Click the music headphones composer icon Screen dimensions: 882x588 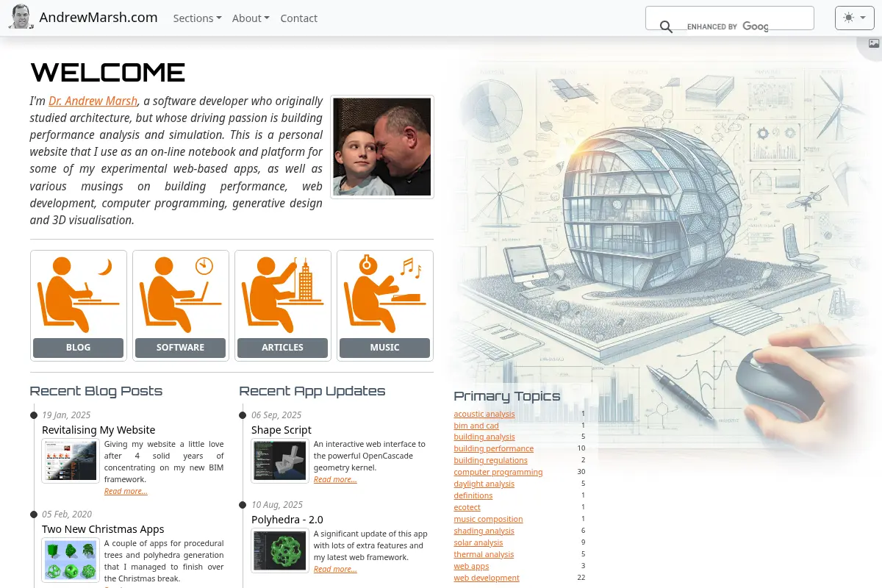tap(385, 294)
